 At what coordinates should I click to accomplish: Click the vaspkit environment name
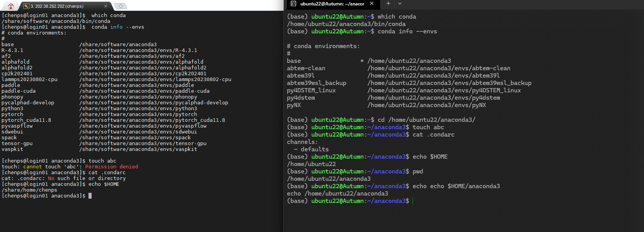(12, 149)
